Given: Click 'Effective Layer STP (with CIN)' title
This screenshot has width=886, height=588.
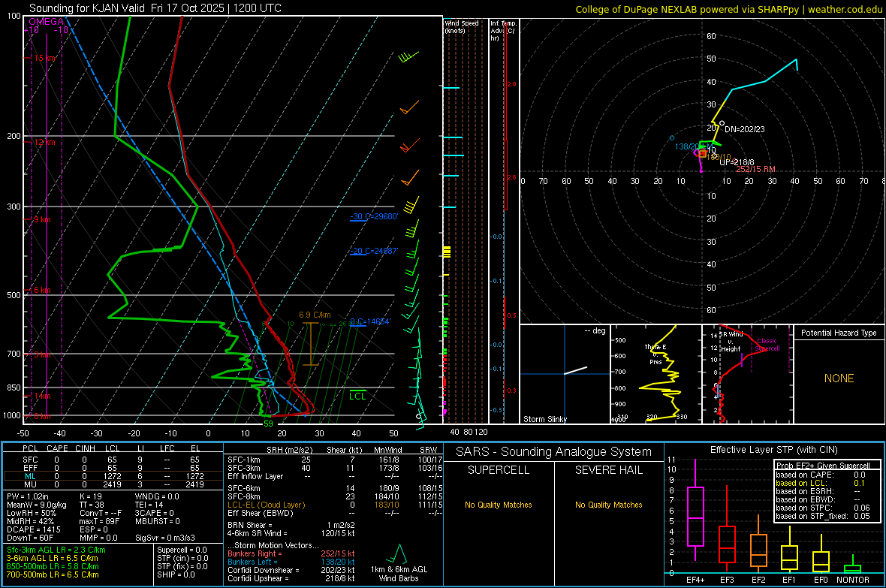Looking at the screenshot, I should click(x=773, y=450).
